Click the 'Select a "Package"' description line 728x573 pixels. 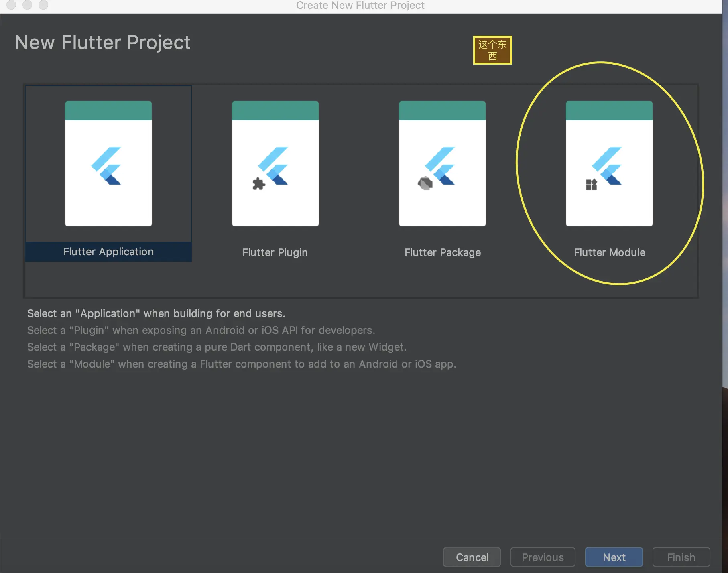tap(217, 347)
